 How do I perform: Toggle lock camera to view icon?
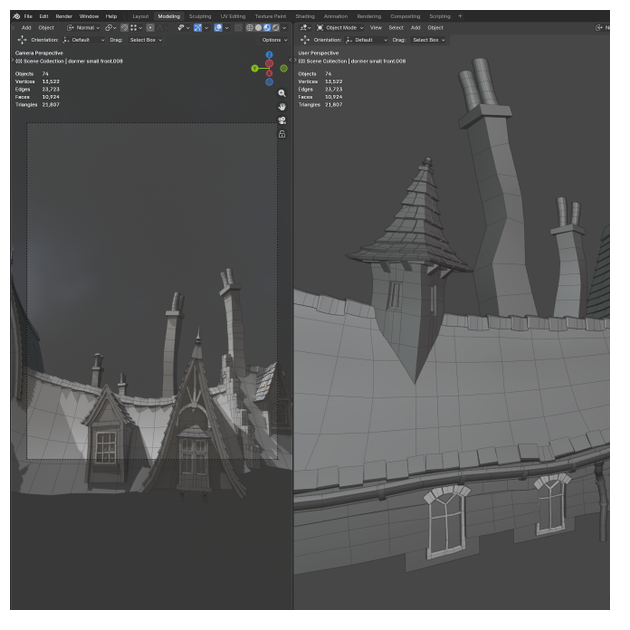282,134
